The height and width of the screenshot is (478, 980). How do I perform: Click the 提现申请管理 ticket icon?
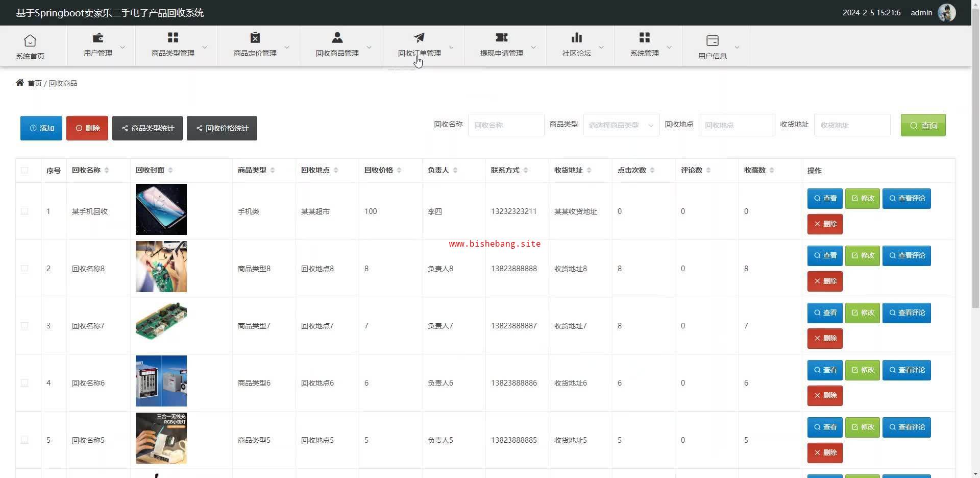(502, 38)
